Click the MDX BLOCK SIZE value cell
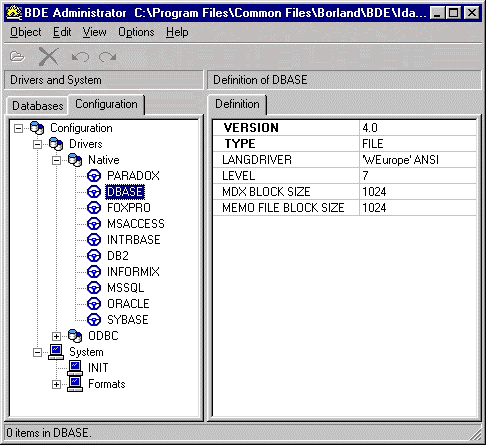Image resolution: width=486 pixels, height=445 pixels. pos(418,192)
